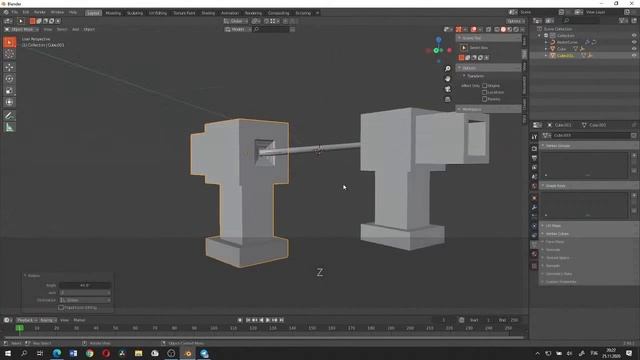
Task: Expand the Workspace panel in sidebar
Action: click(x=489, y=109)
